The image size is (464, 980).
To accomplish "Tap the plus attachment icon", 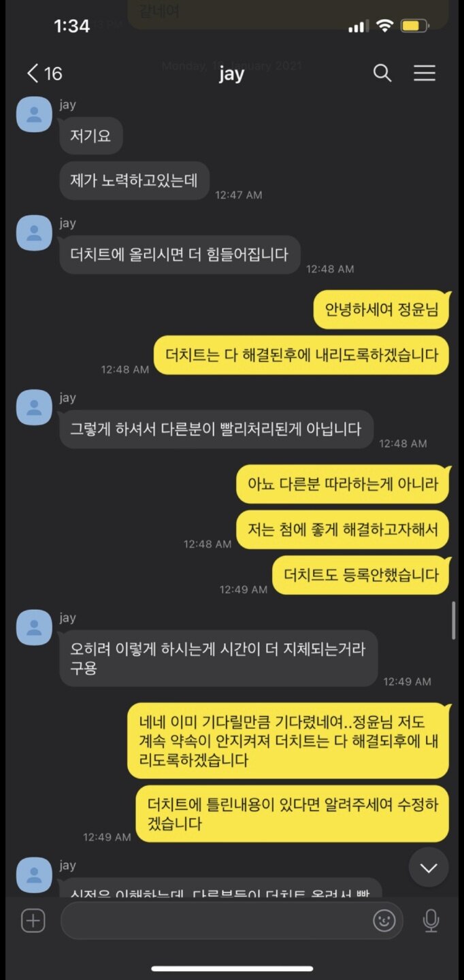I will click(x=33, y=921).
